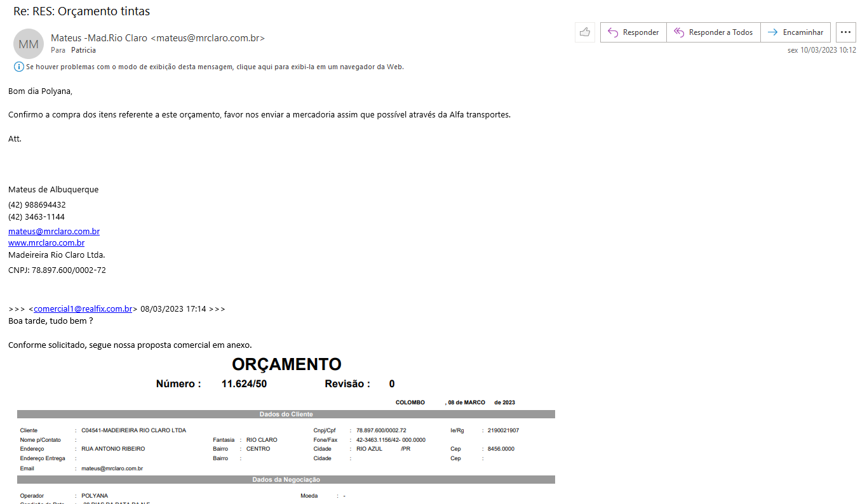The height and width of the screenshot is (504, 860).
Task: Click recipient name Patricia
Action: click(x=83, y=50)
